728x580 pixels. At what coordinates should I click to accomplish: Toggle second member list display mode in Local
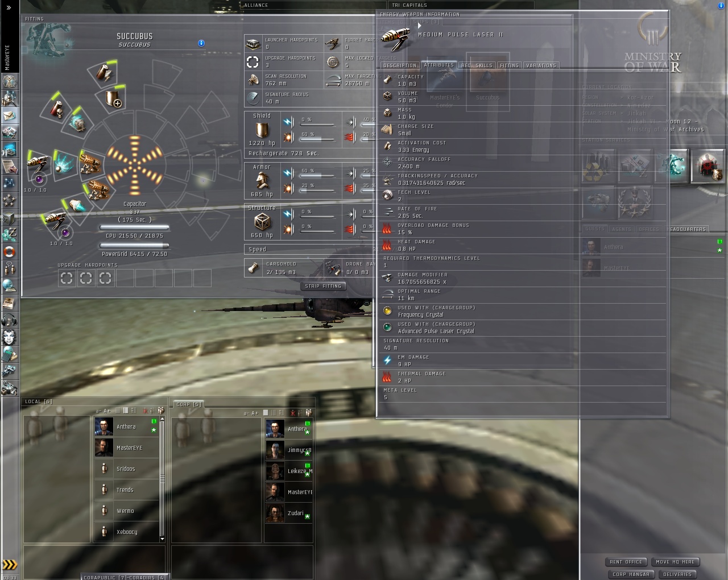point(126,411)
